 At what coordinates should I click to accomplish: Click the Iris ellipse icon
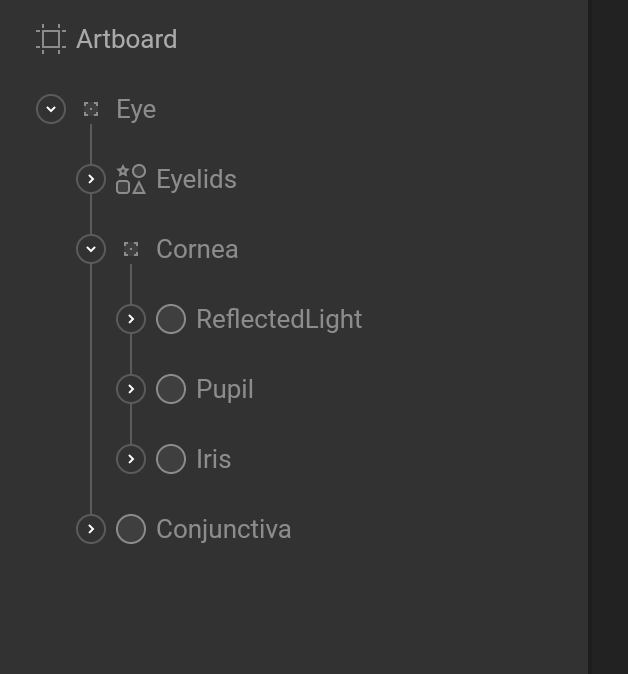click(x=171, y=459)
